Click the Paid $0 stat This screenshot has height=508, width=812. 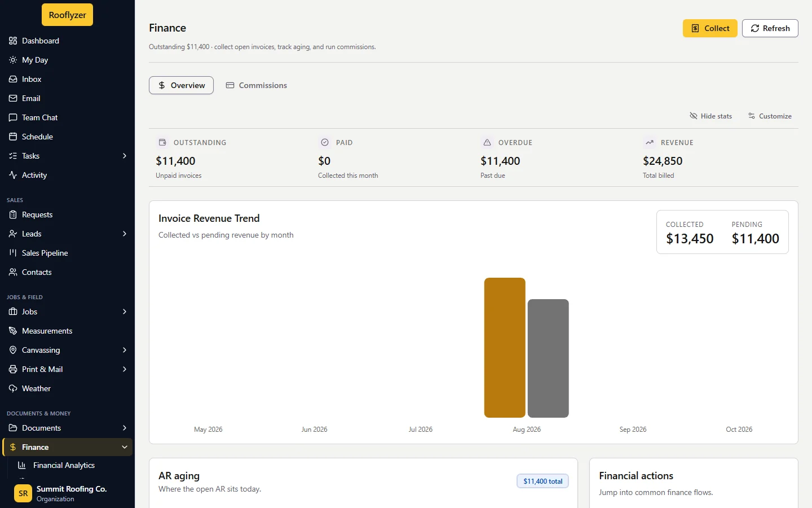[x=392, y=158]
